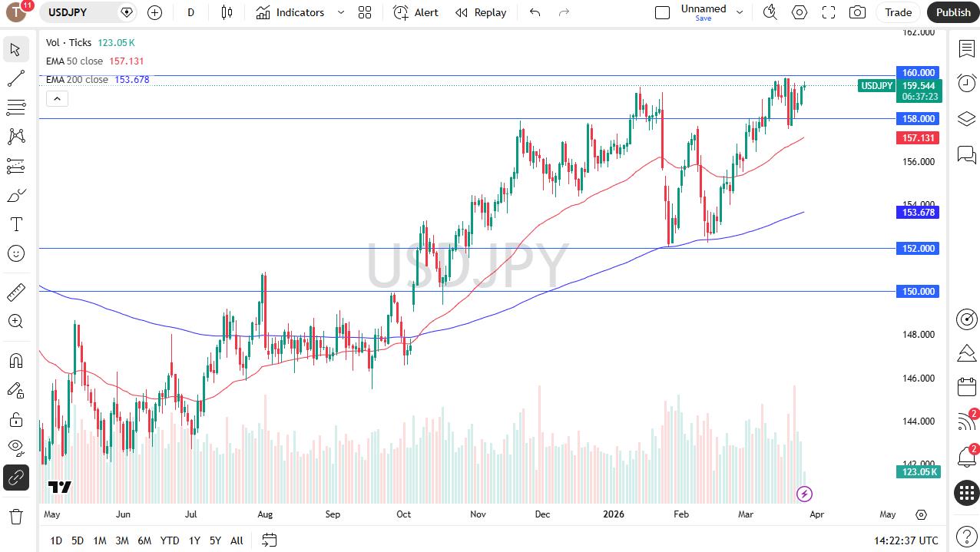Open the Watchlist sidebar panel
Viewport: 980px width, 552px height.
[x=966, y=48]
